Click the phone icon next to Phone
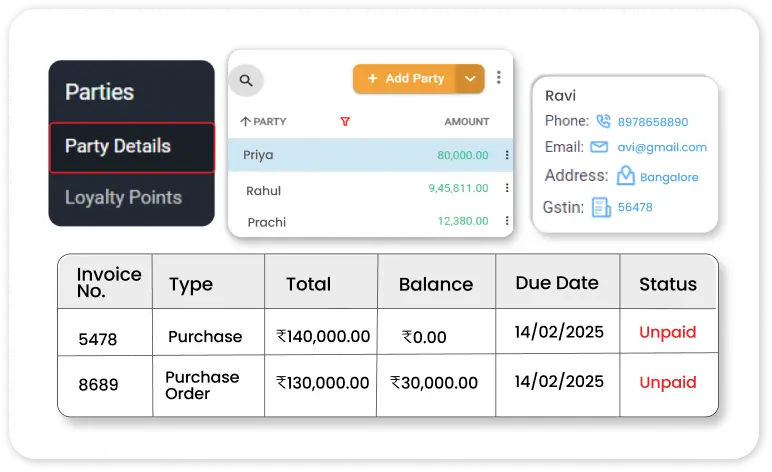 (603, 121)
